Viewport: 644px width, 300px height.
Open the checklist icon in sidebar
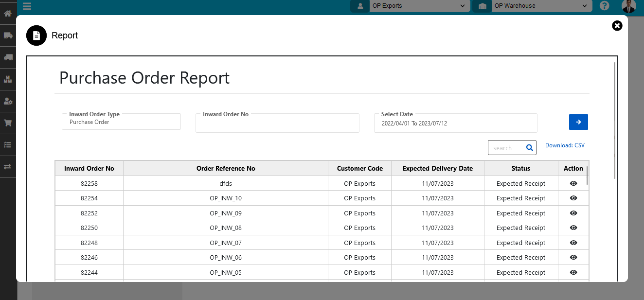pyautogui.click(x=8, y=145)
